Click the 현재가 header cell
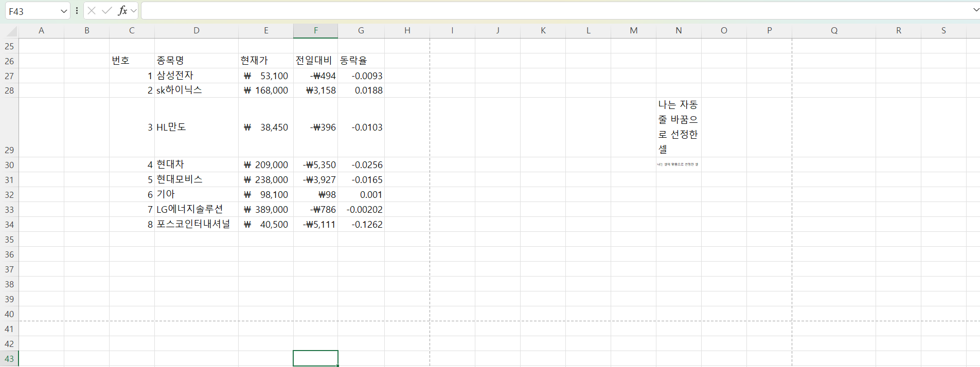Image resolution: width=980 pixels, height=367 pixels. pos(266,61)
